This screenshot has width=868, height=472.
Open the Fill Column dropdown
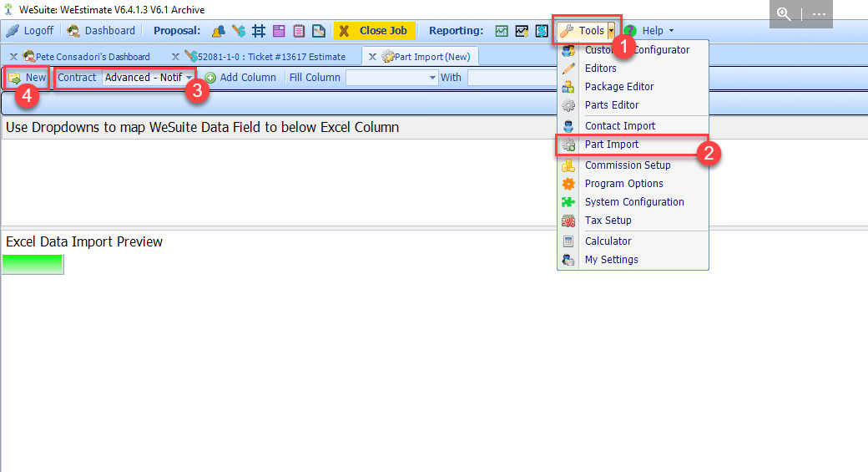pyautogui.click(x=392, y=78)
